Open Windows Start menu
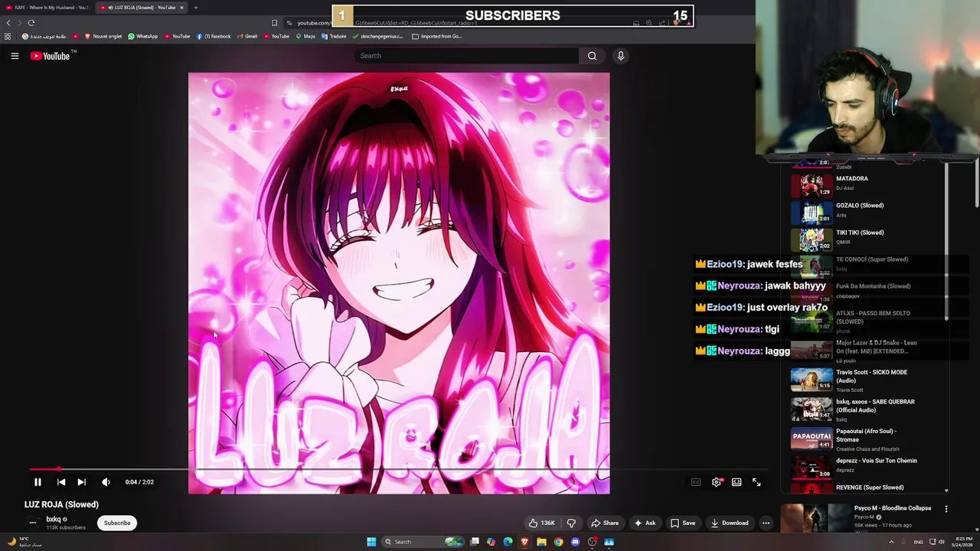 coord(371,542)
